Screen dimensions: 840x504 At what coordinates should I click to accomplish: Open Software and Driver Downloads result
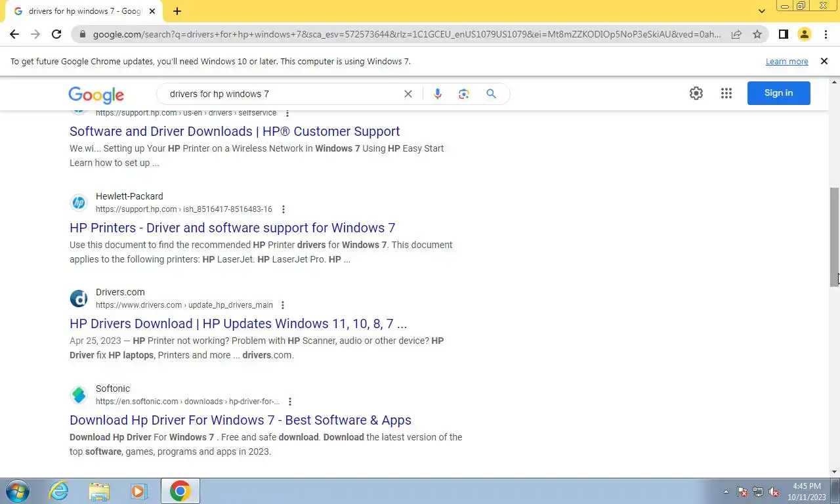click(235, 131)
